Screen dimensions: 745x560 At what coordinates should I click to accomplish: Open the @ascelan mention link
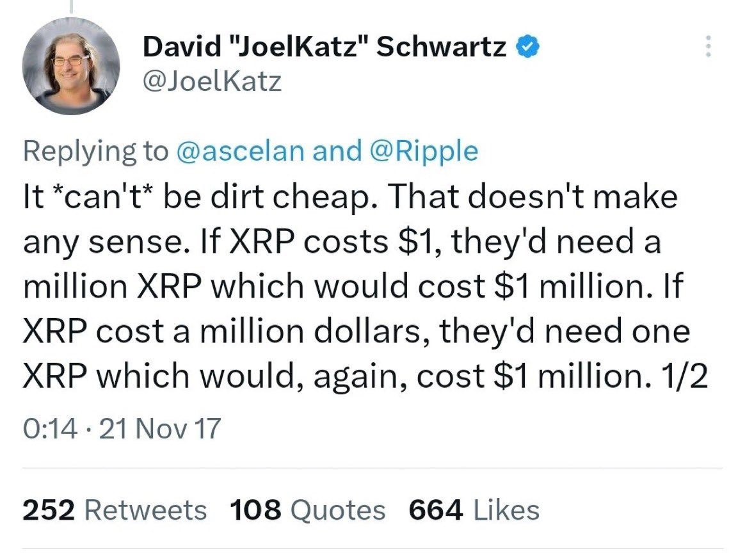[x=239, y=151]
